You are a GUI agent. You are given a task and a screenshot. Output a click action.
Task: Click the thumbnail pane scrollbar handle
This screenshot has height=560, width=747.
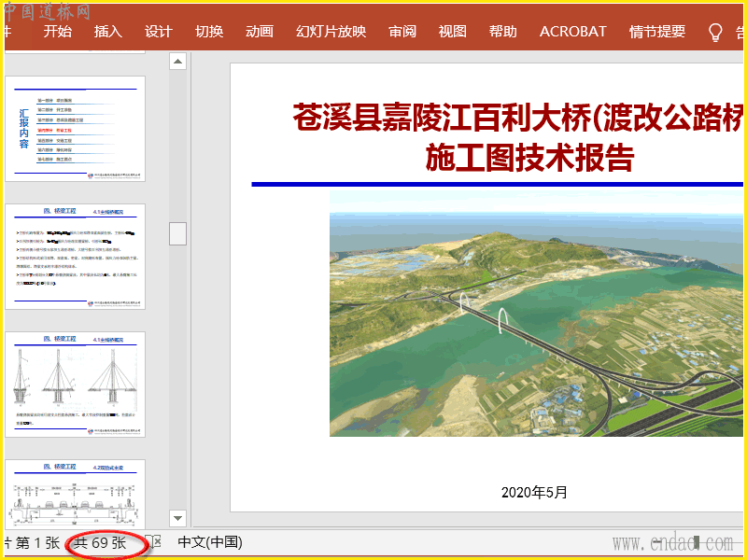click(x=177, y=233)
